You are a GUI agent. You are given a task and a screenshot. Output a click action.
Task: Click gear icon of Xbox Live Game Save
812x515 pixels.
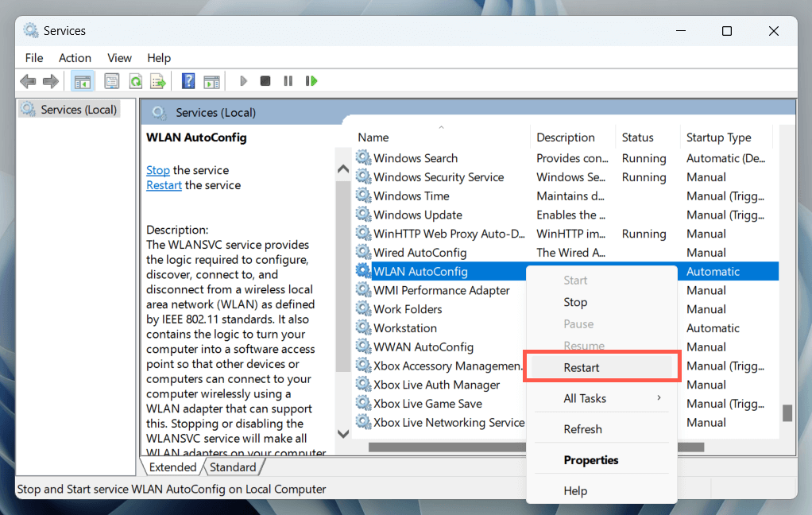point(364,403)
